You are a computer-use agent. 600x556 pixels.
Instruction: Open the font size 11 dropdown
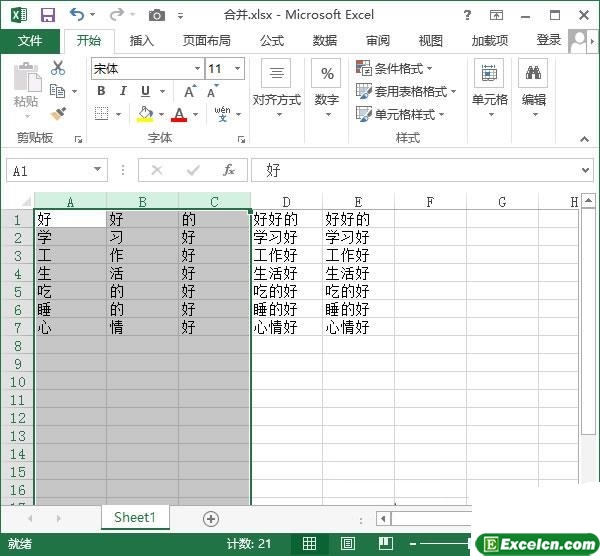coord(237,68)
